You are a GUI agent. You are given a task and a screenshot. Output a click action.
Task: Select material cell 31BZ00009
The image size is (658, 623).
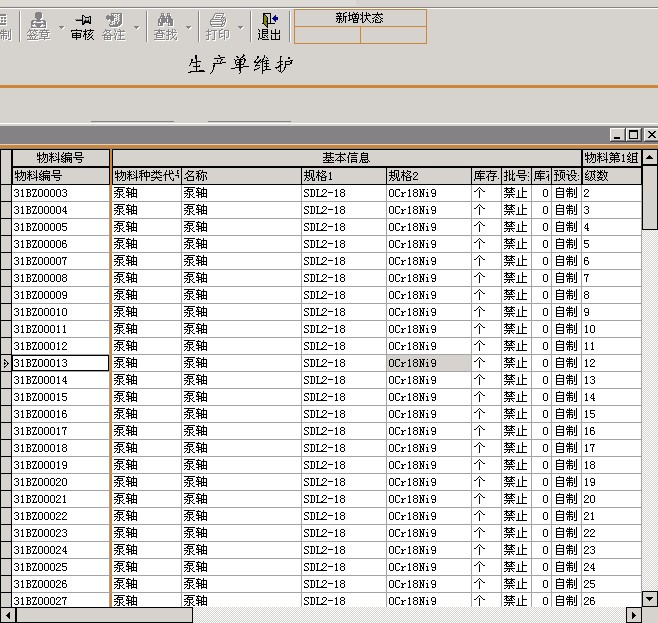60,295
